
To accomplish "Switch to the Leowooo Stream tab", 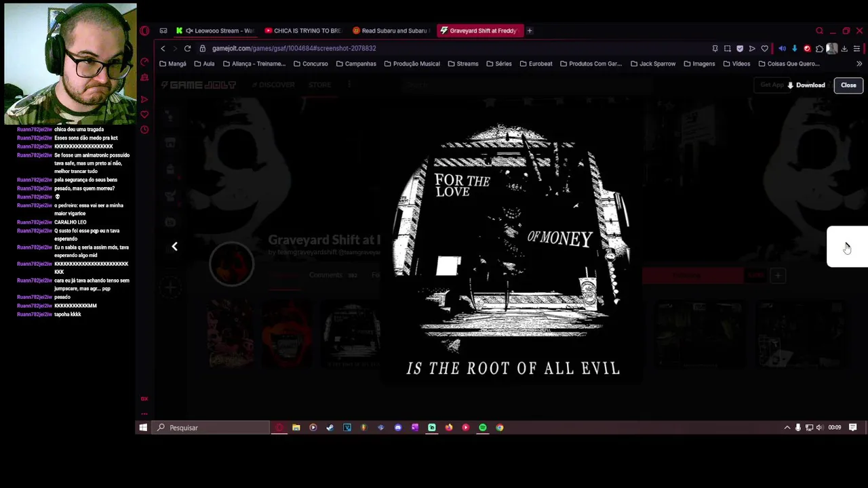I will tap(215, 30).
